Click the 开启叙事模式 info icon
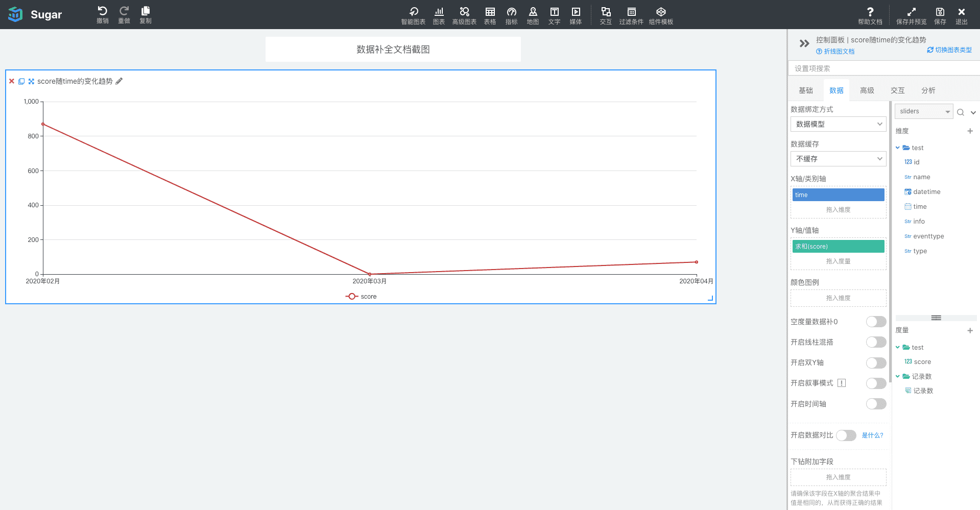980x510 pixels. click(x=842, y=383)
